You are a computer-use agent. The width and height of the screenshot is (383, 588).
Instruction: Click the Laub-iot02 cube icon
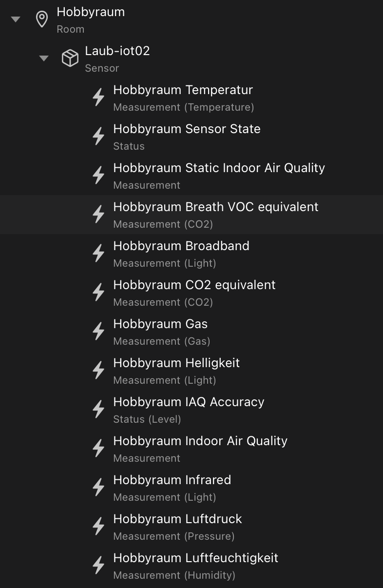(x=70, y=59)
